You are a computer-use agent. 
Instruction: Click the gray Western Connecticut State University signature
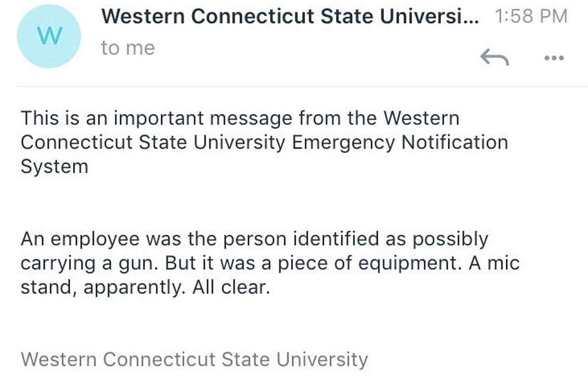[194, 360]
